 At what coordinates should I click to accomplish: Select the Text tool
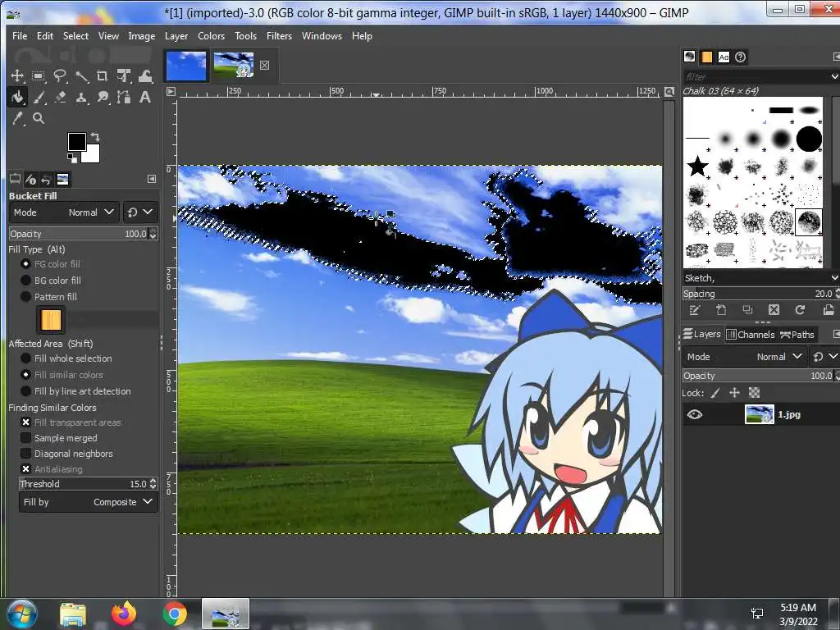point(144,98)
